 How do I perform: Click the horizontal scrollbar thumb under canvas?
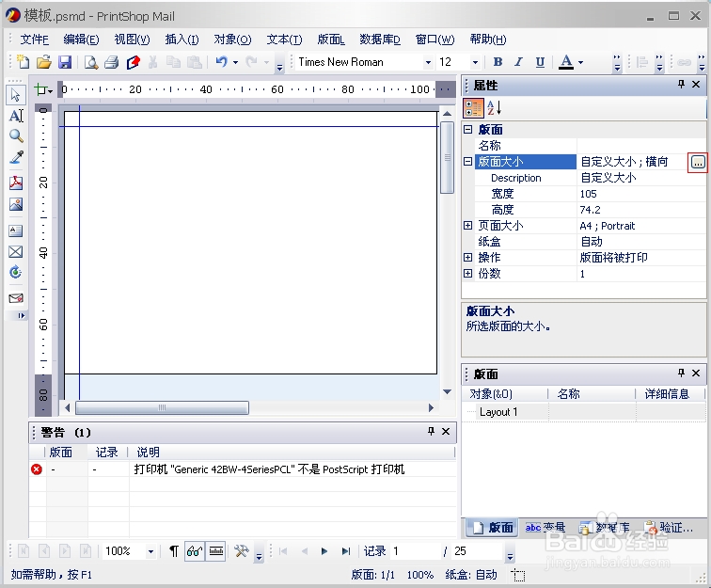point(162,407)
